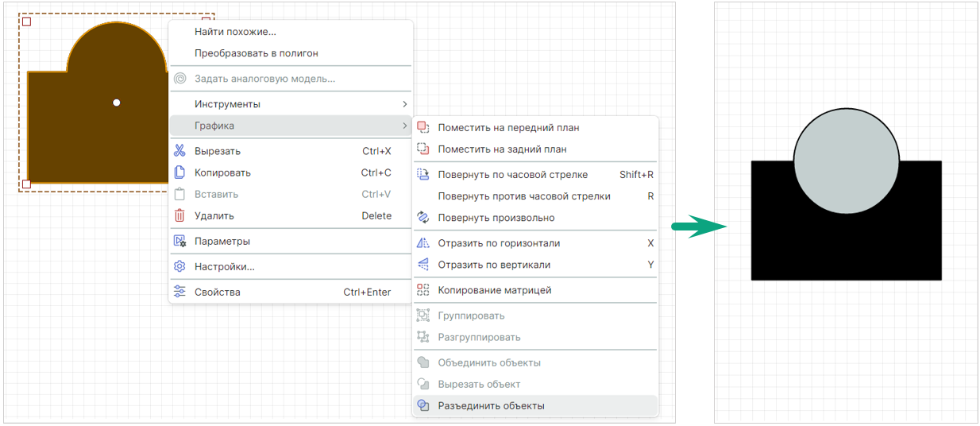Click the copy icon beside Копировать

[179, 172]
